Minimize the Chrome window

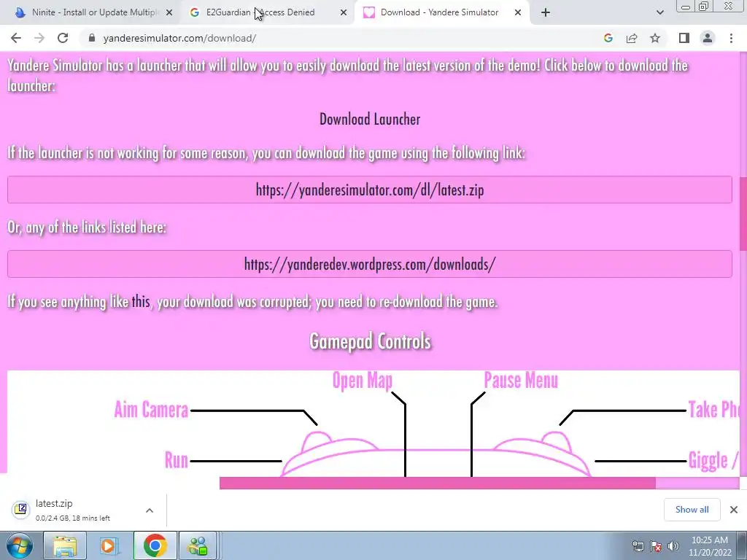pos(686,7)
